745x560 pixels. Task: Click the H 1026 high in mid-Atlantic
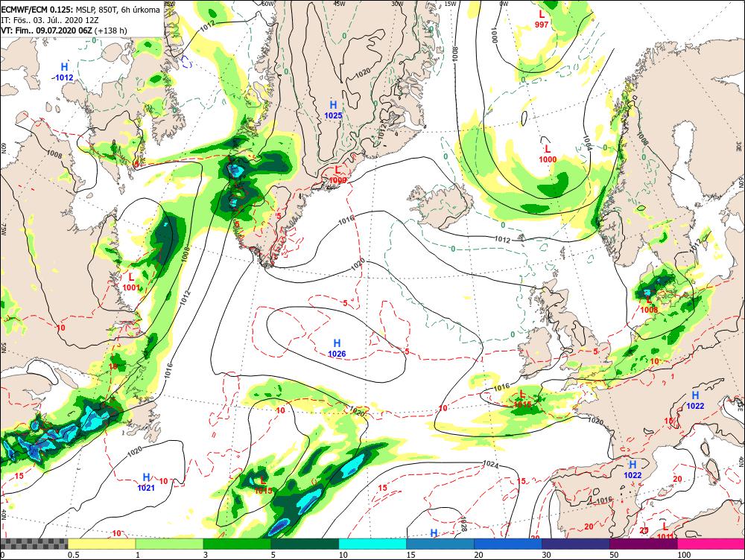pos(337,349)
